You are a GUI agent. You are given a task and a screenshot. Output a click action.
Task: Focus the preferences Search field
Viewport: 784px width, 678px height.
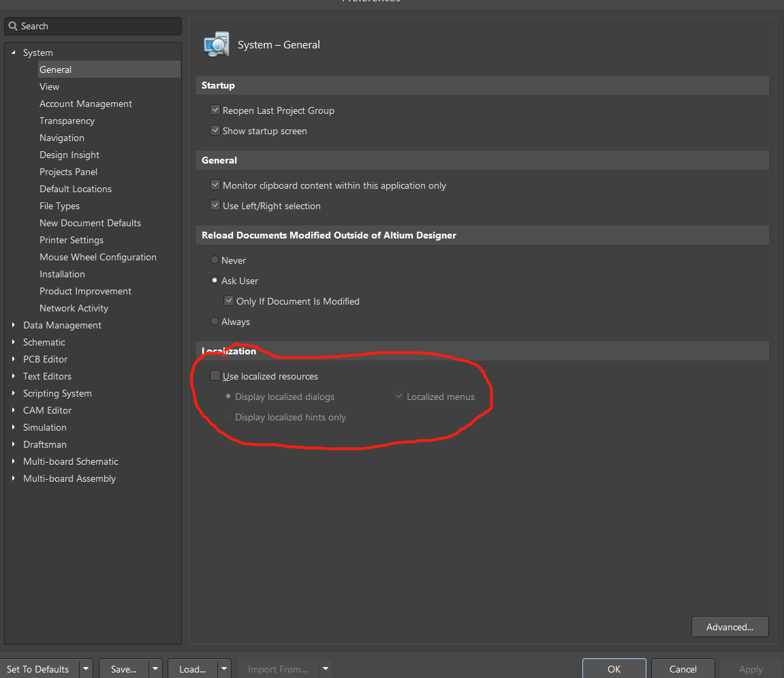coord(93,26)
